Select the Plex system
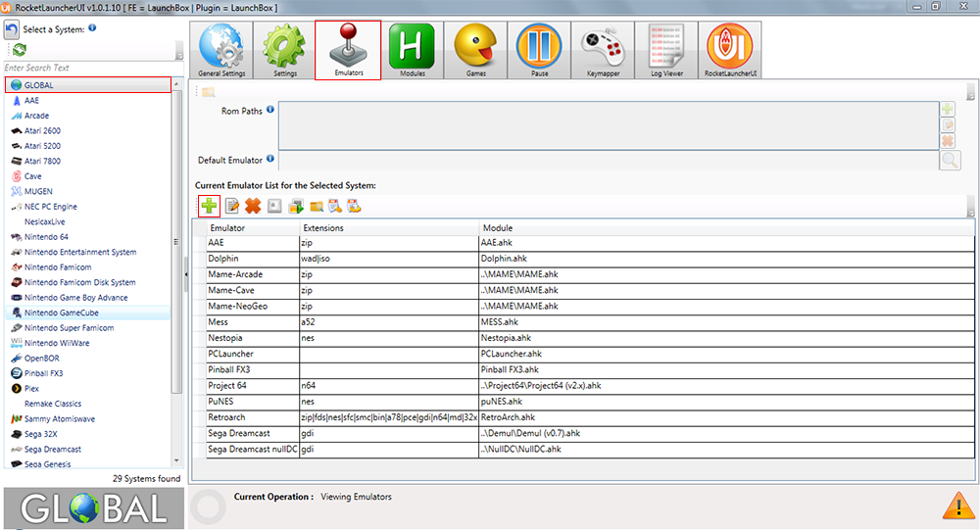980x530 pixels. pyautogui.click(x=87, y=388)
